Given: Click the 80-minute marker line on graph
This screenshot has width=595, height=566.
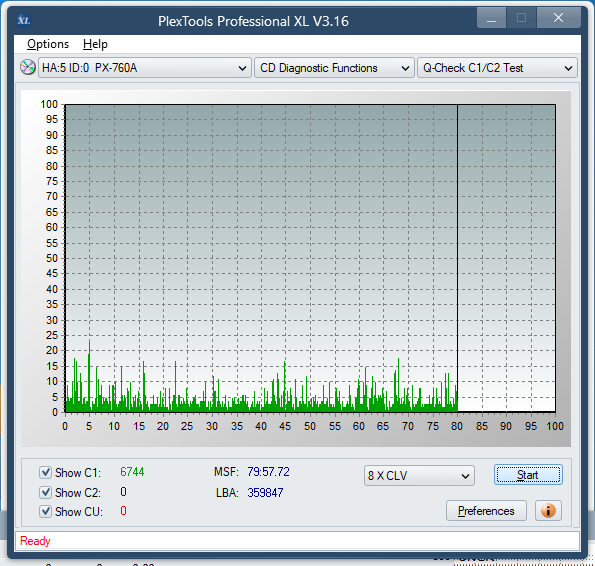Looking at the screenshot, I should pyautogui.click(x=457, y=258).
